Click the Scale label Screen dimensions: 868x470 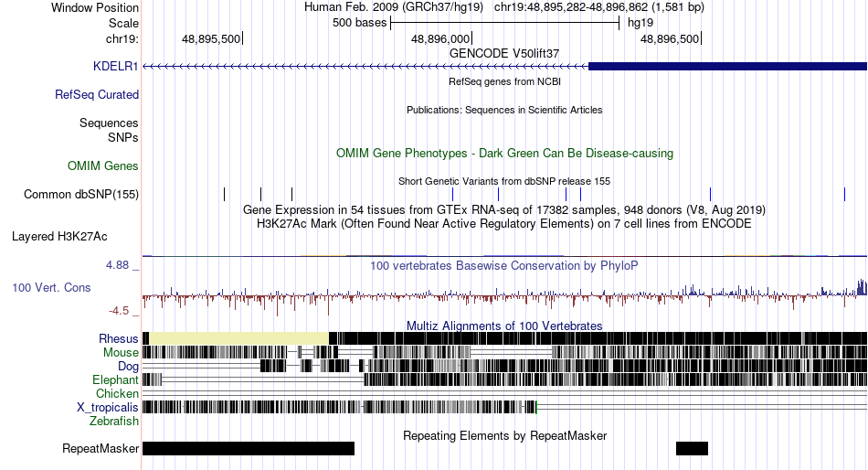123,23
